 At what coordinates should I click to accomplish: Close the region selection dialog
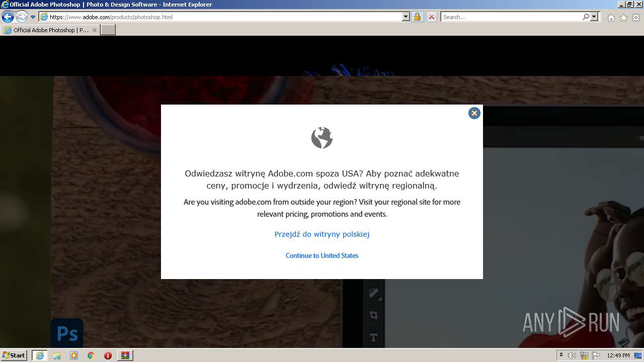click(474, 113)
